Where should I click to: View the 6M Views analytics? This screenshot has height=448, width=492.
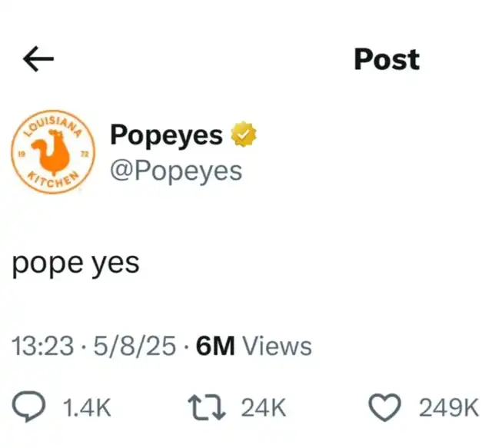pos(254,346)
